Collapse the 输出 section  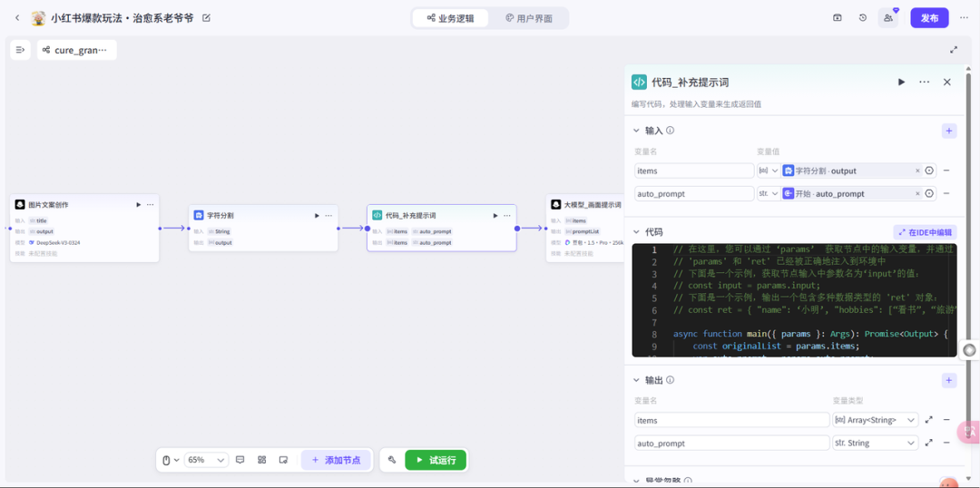point(637,380)
